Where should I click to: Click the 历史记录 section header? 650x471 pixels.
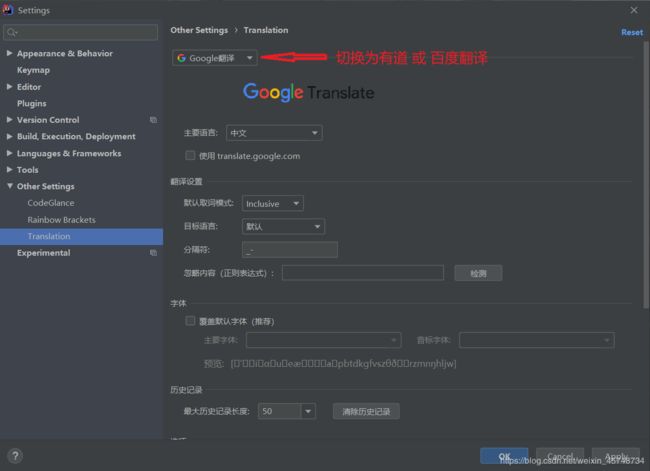tap(187, 390)
